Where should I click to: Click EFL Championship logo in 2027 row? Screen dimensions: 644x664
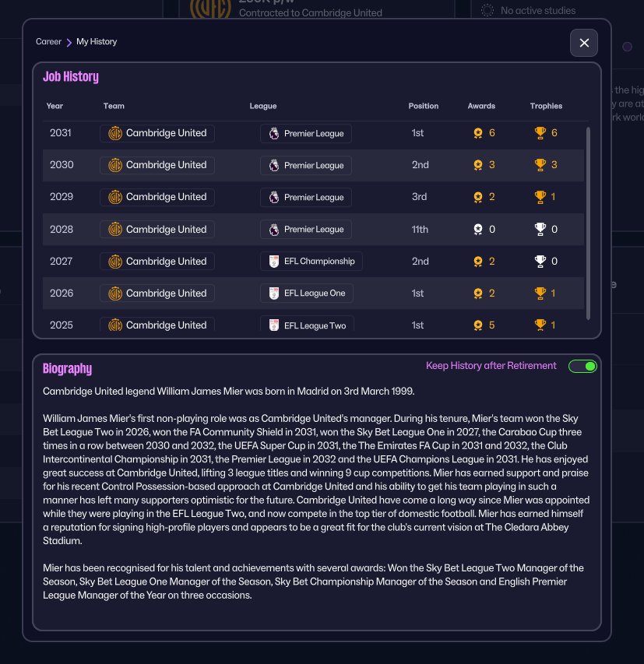point(273,262)
